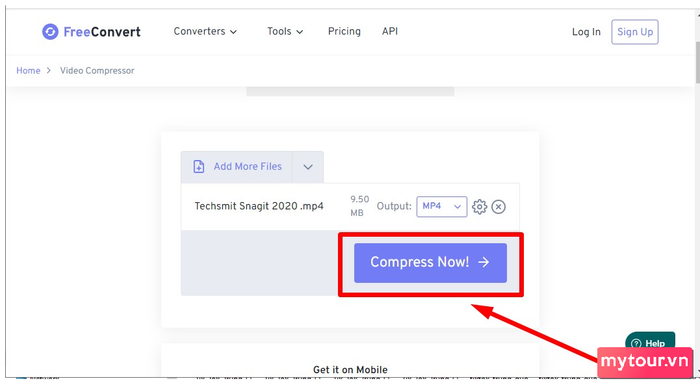This screenshot has width=700, height=387.
Task: Click the arrow inside Compress Now button
Action: pos(483,262)
